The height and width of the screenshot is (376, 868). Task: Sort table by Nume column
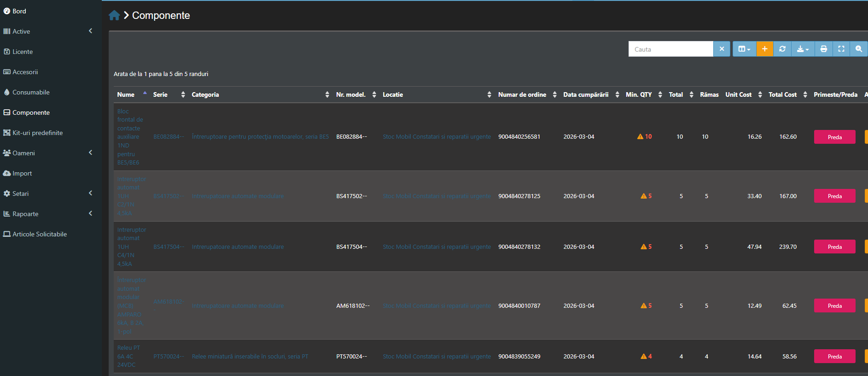(x=126, y=94)
